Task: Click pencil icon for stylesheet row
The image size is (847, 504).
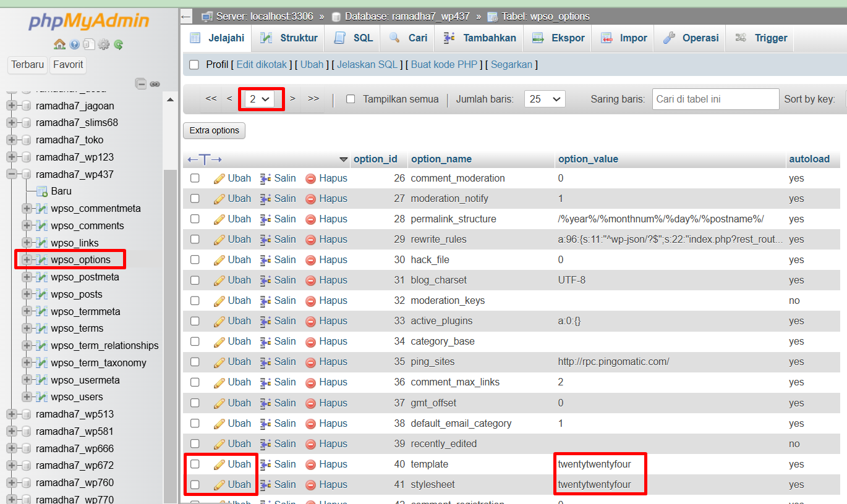Action: coord(219,485)
